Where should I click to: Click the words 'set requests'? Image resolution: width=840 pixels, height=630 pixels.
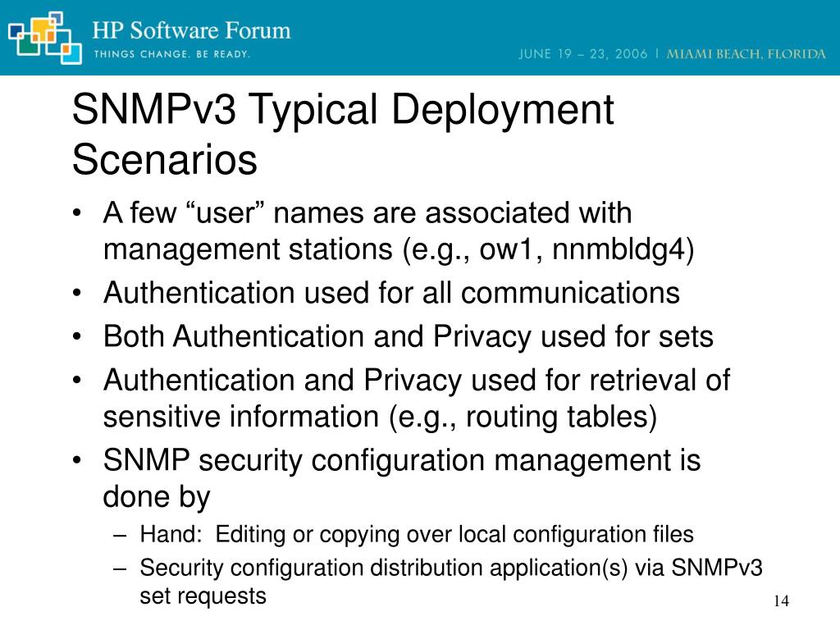[203, 596]
